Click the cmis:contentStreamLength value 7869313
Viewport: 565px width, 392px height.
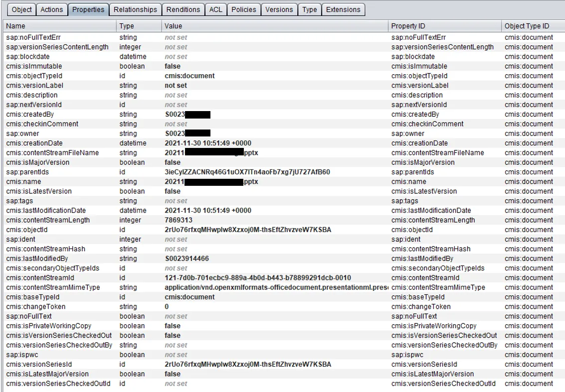179,220
